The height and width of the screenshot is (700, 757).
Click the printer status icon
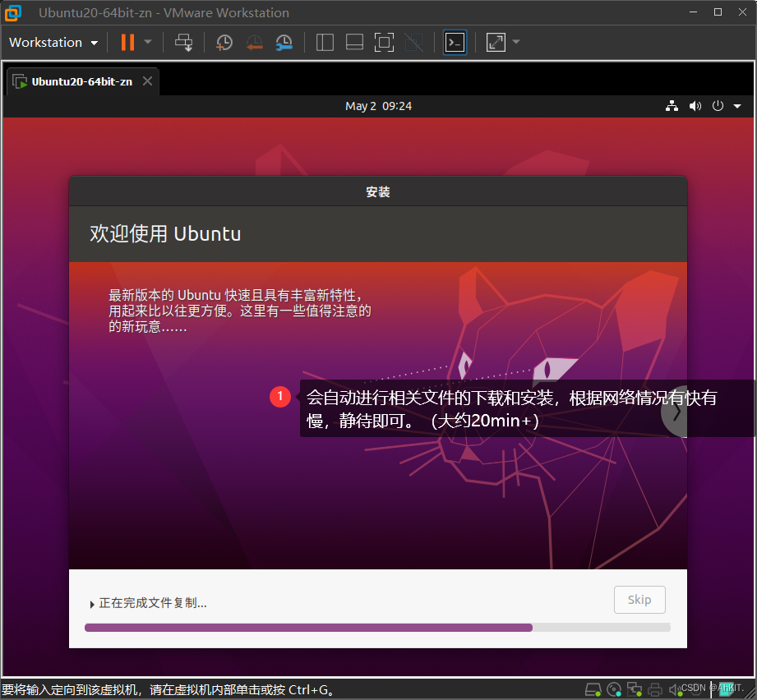tap(655, 690)
